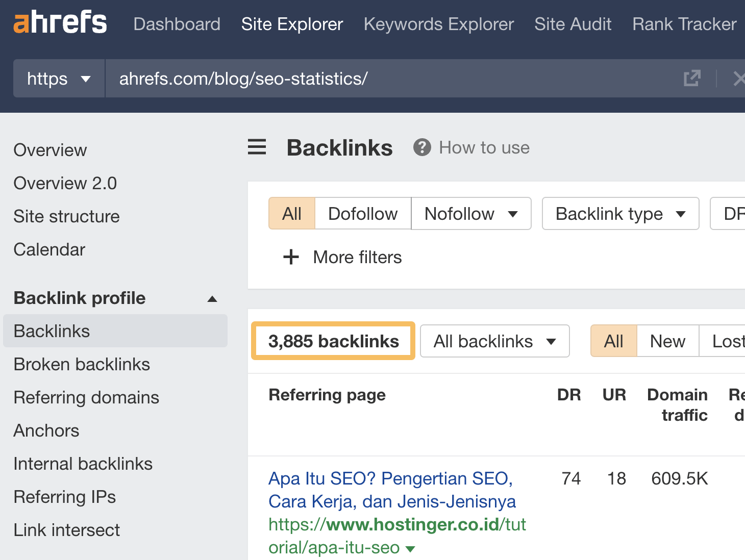Switch to New backlinks
745x560 pixels.
coord(667,341)
